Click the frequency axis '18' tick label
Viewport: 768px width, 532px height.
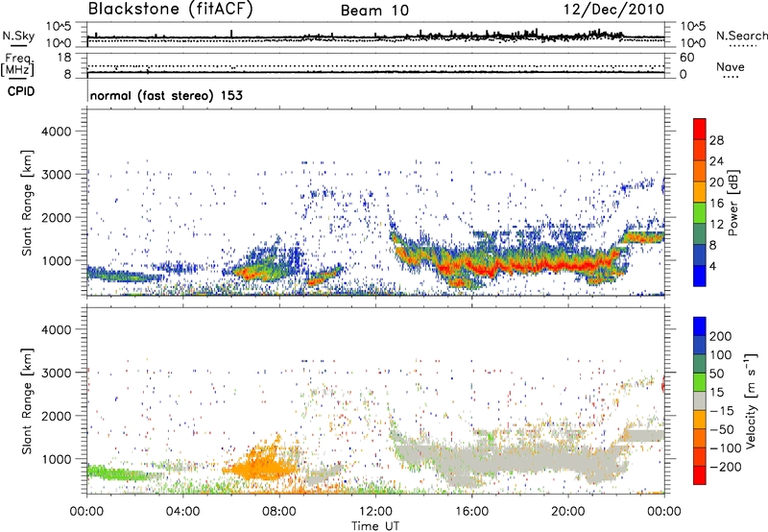click(64, 58)
